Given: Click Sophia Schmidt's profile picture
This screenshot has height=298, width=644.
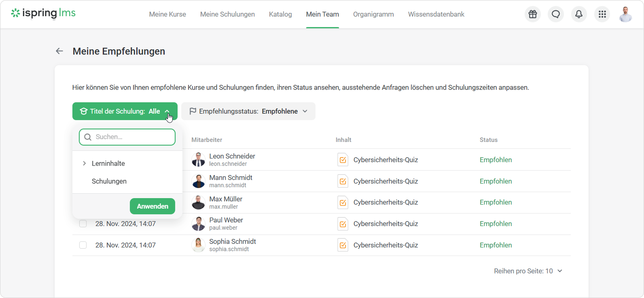Looking at the screenshot, I should [198, 245].
